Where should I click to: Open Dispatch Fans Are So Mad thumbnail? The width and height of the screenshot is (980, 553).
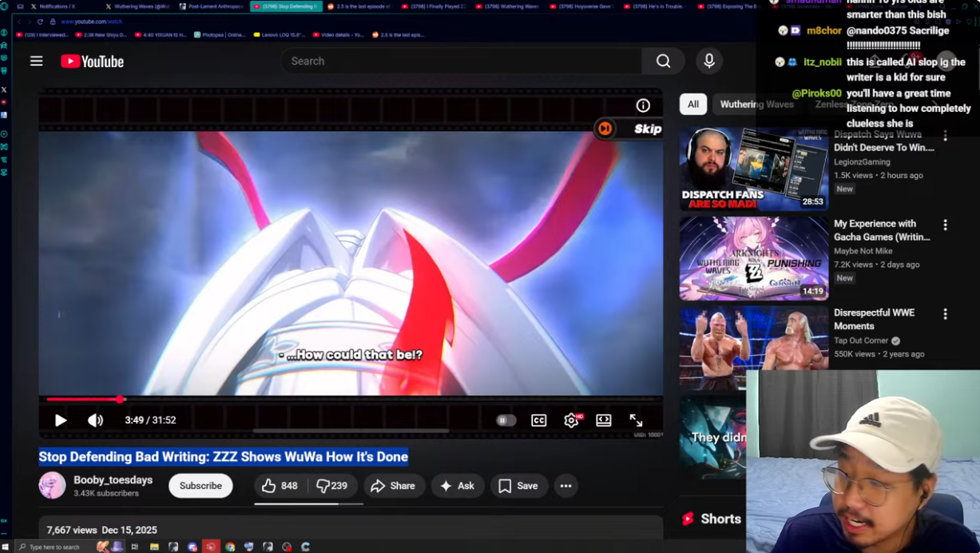tap(754, 169)
